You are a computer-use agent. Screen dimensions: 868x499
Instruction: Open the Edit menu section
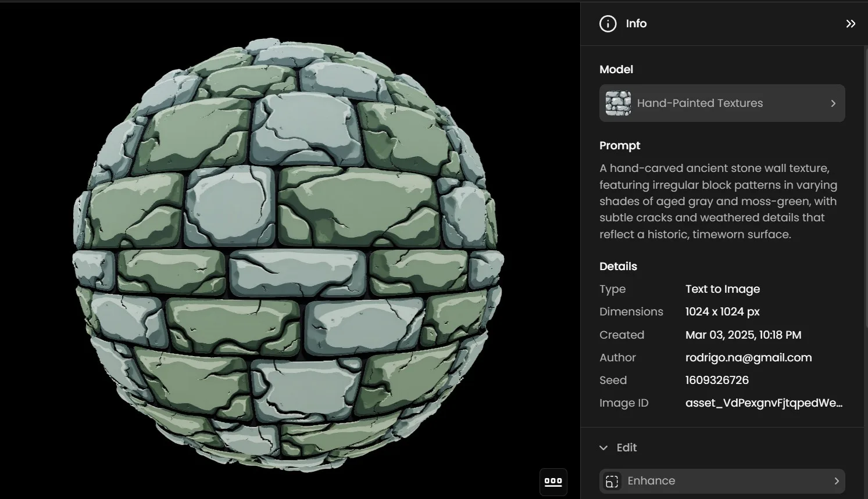626,447
